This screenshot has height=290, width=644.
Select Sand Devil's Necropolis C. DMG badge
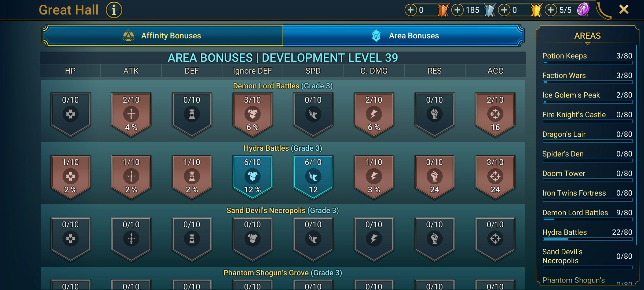[374, 239]
